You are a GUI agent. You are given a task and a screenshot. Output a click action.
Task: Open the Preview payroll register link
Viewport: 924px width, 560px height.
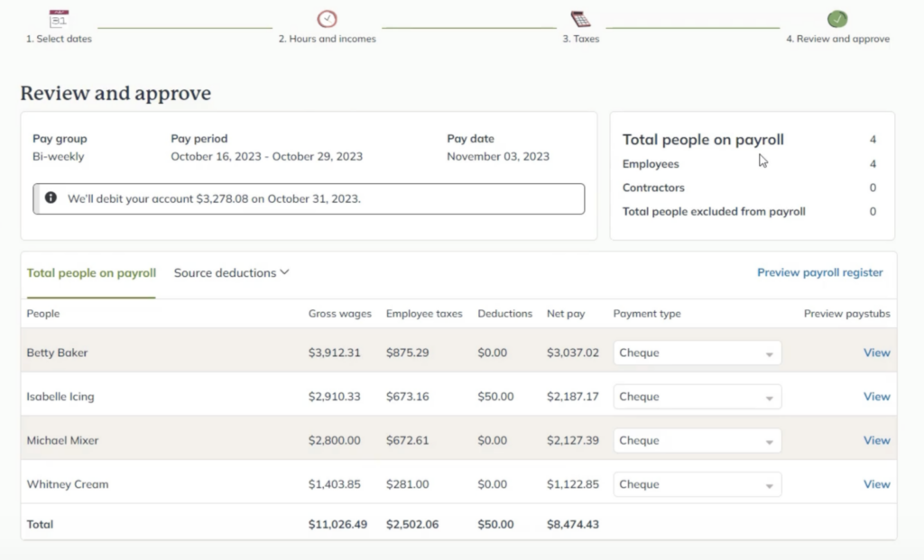point(819,272)
